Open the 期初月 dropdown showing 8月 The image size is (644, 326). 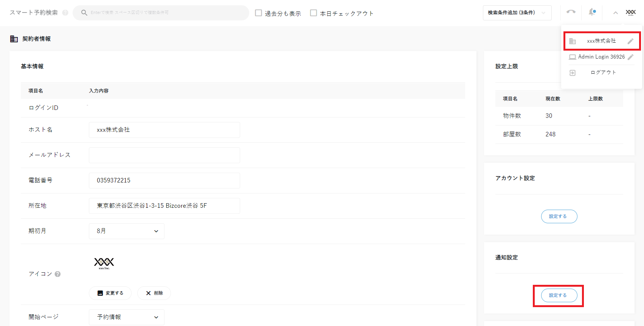127,231
